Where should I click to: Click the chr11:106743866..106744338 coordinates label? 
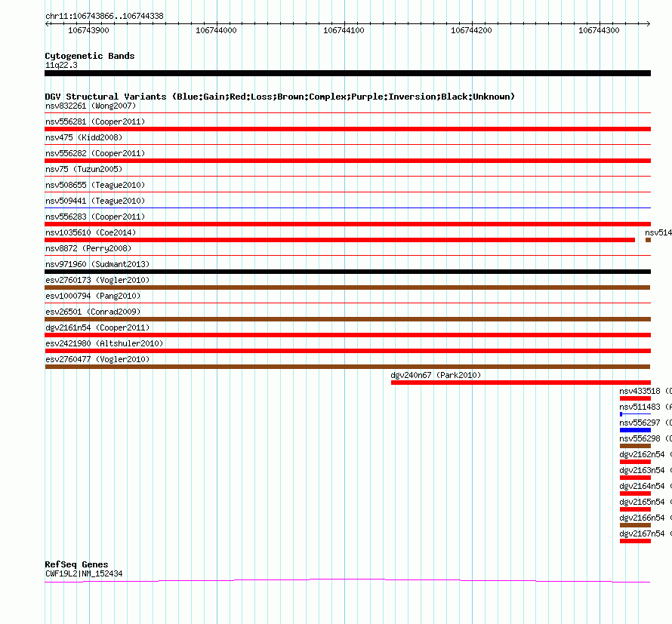coord(104,16)
